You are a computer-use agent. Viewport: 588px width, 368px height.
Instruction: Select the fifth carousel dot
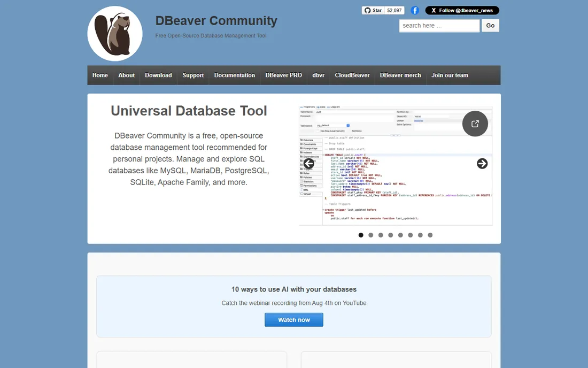pyautogui.click(x=400, y=235)
